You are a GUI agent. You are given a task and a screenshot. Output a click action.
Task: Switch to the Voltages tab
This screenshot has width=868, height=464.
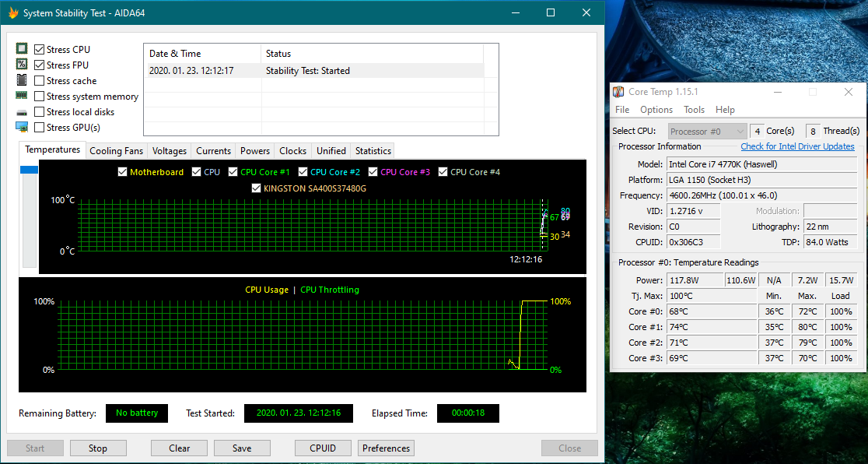click(170, 151)
